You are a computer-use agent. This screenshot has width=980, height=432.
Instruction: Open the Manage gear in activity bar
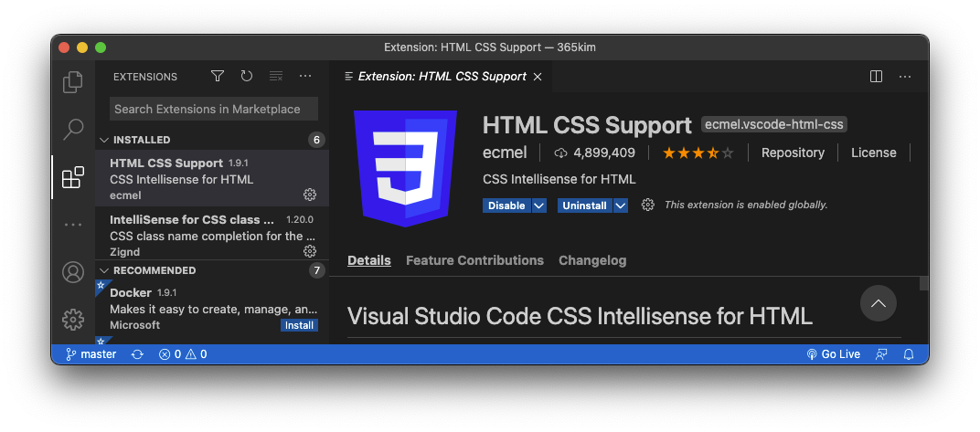point(73,320)
